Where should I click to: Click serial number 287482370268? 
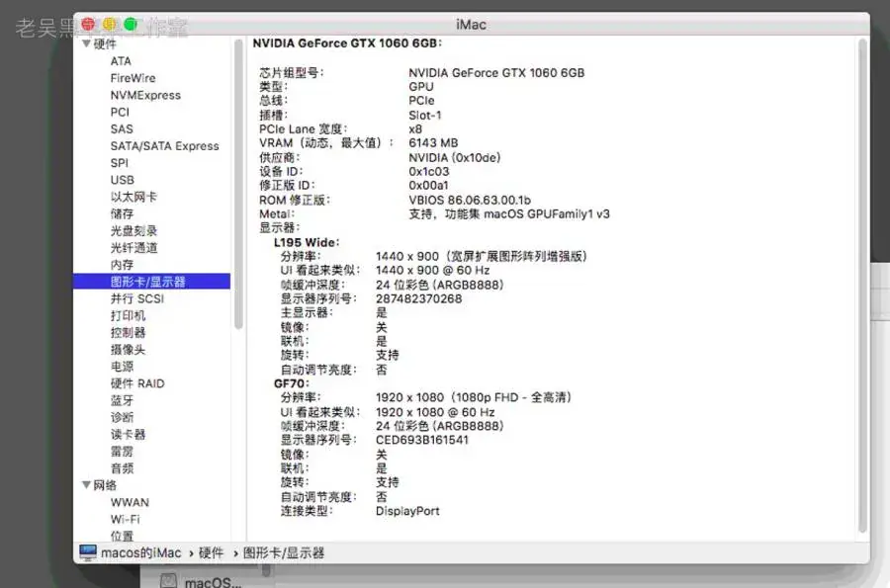pyautogui.click(x=419, y=298)
